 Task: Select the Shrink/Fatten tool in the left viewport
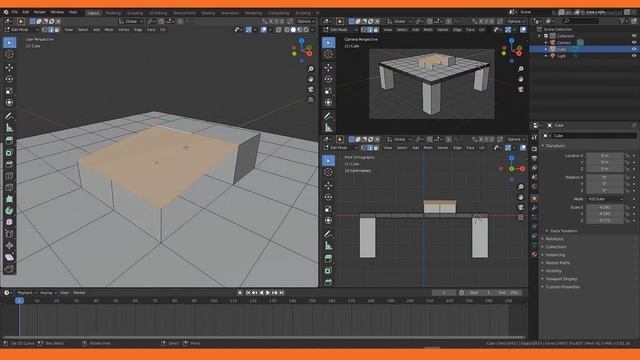pyautogui.click(x=9, y=246)
